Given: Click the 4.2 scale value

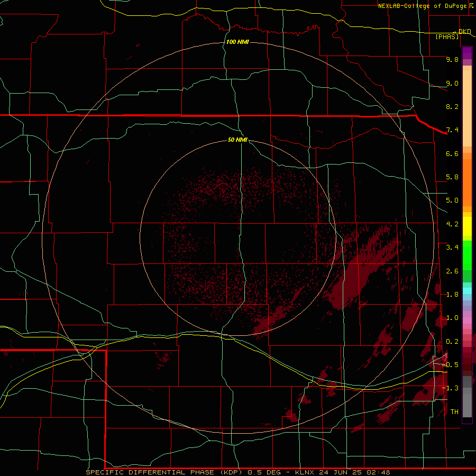Looking at the screenshot, I should (452, 224).
